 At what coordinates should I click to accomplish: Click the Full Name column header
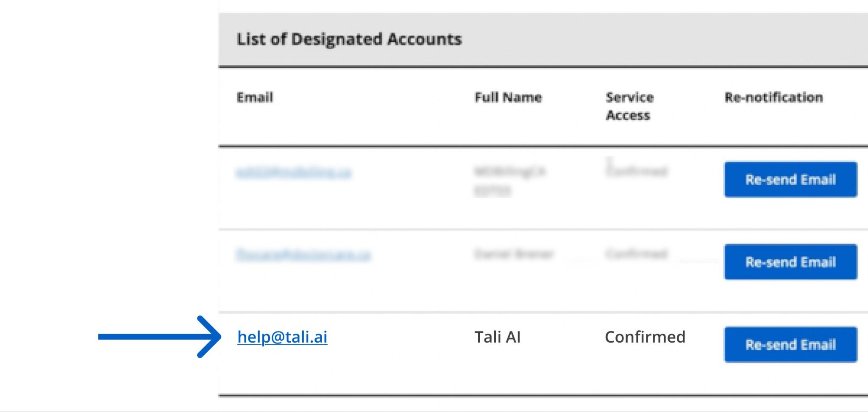[508, 97]
